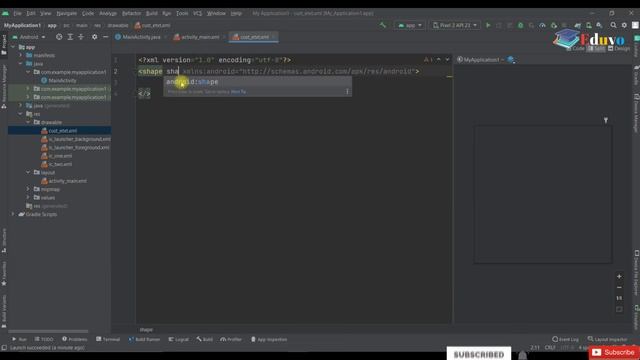Screen dimensions: 640x360
Task: Open Project panel options gear
Action: 94,37
